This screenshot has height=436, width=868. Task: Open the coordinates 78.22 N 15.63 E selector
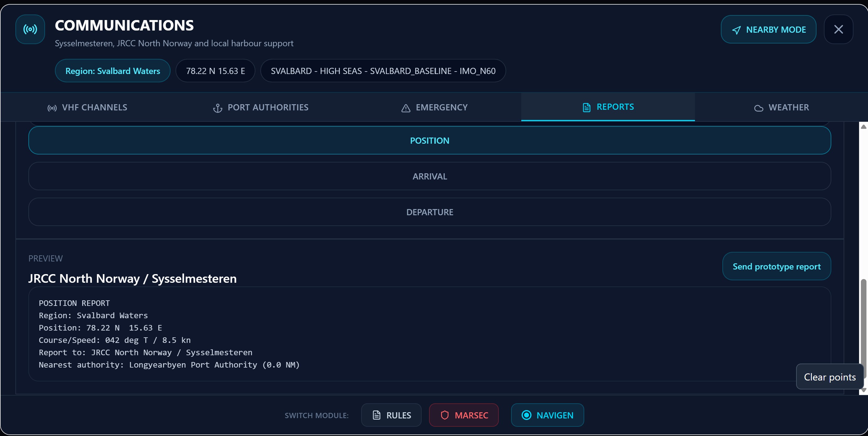(215, 71)
